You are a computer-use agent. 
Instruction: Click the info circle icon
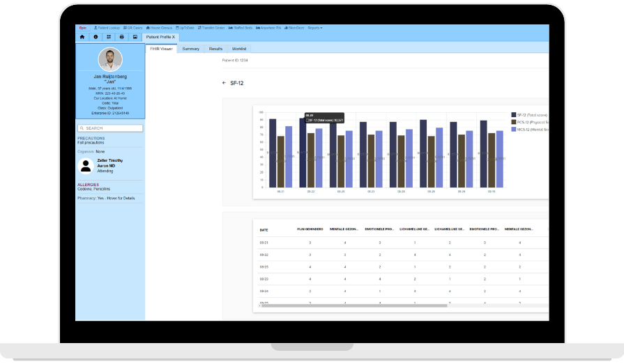tap(96, 36)
